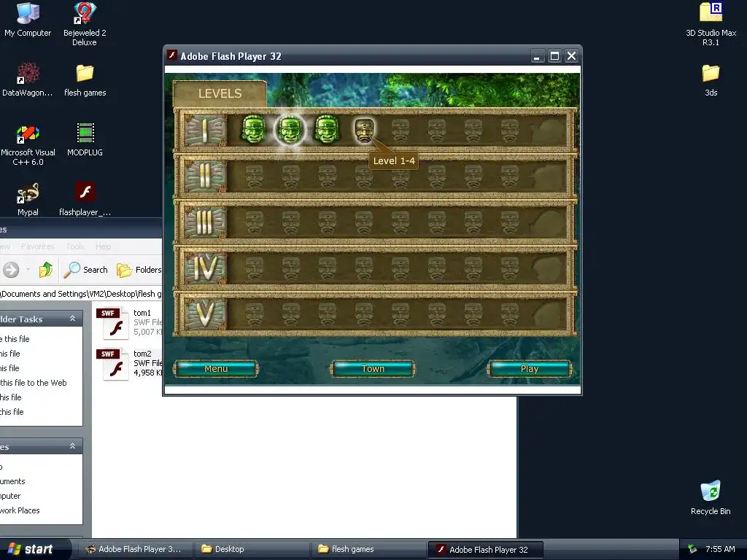Select the MODPLUG desktop icon
Viewport: 747px width, 560px height.
tap(85, 139)
